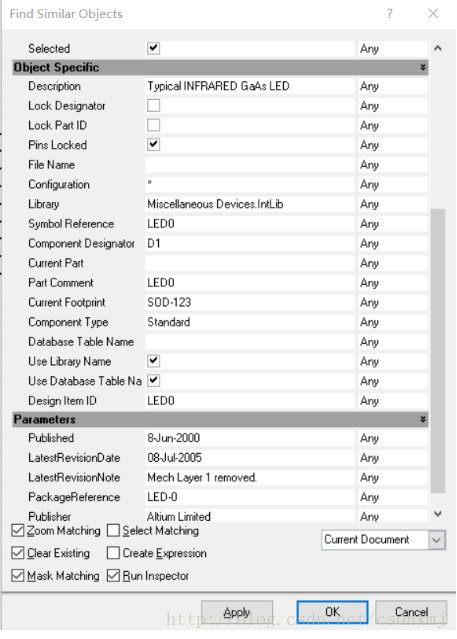Screen dimensions: 457x639
Task: Change Part Comment match type from Any
Action: click(393, 282)
